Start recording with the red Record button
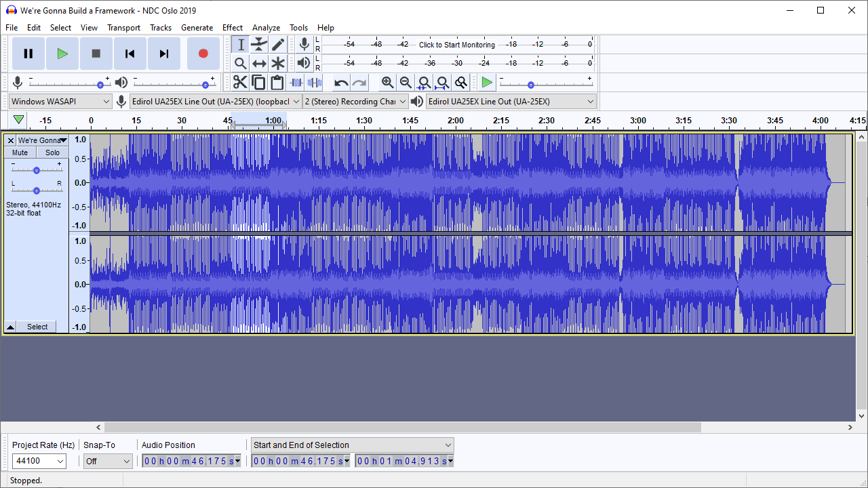Viewport: 868px width, 488px height. [x=203, y=54]
